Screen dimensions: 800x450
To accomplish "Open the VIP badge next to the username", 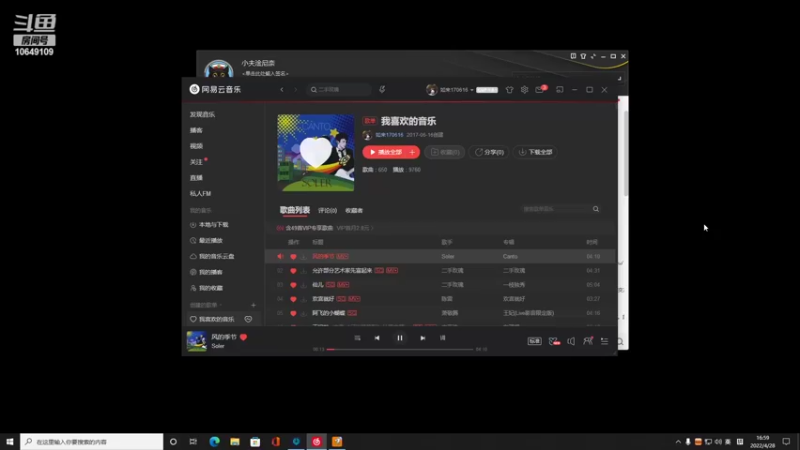I will point(487,90).
